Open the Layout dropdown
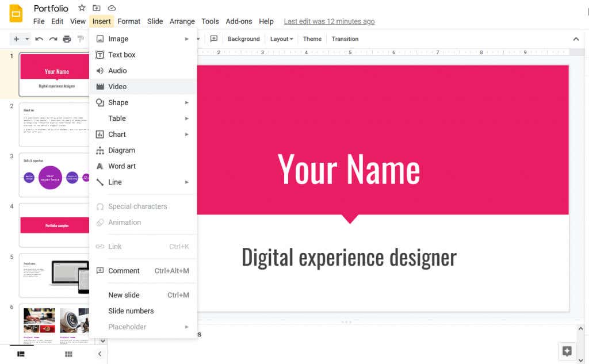589x364 pixels. pyautogui.click(x=281, y=39)
